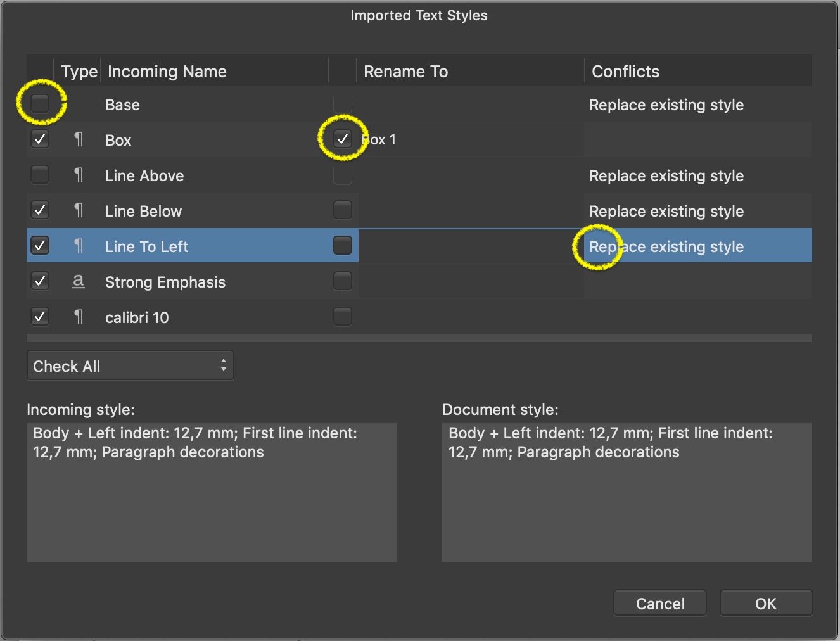The image size is (840, 641).
Task: Click the character style icon for Strong Emphasis
Action: [x=79, y=281]
